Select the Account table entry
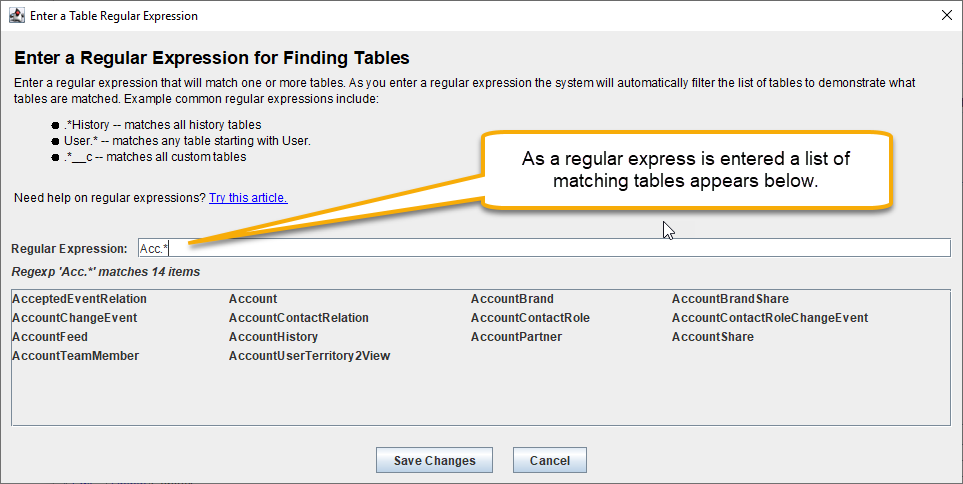Image resolution: width=963 pixels, height=484 pixels. [253, 299]
